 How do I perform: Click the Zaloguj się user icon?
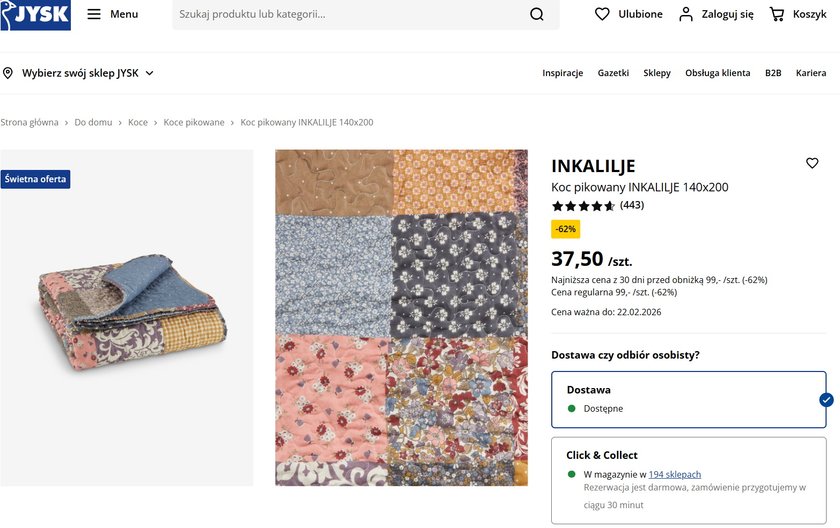[x=686, y=14]
